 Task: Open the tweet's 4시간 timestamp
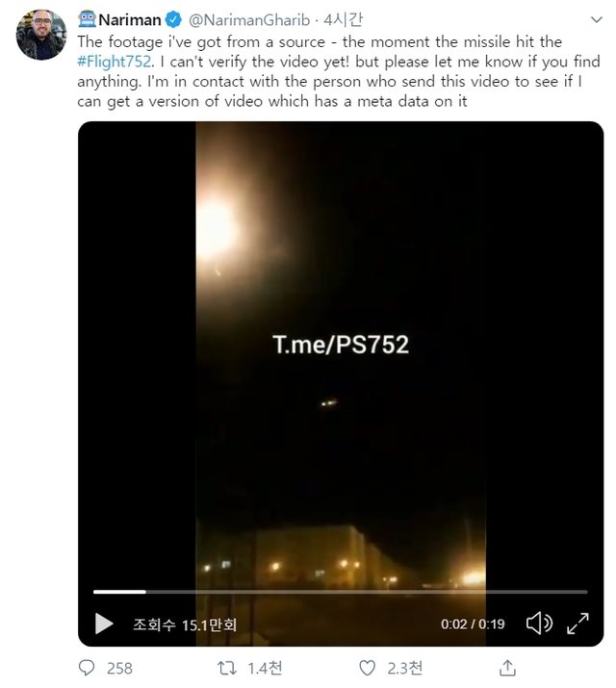point(343,20)
